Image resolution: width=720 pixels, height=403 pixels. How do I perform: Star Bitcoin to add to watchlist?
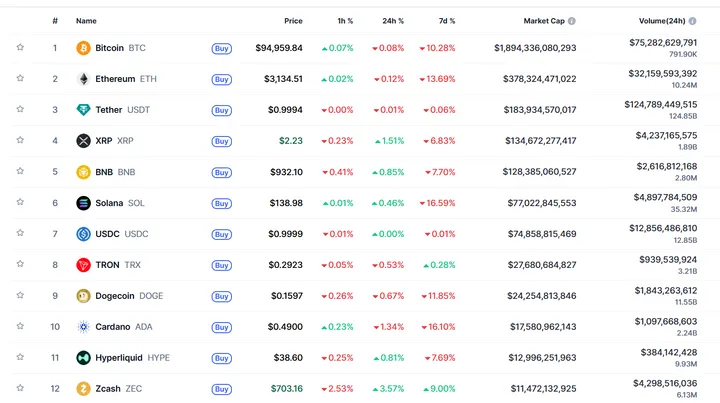pos(19,48)
